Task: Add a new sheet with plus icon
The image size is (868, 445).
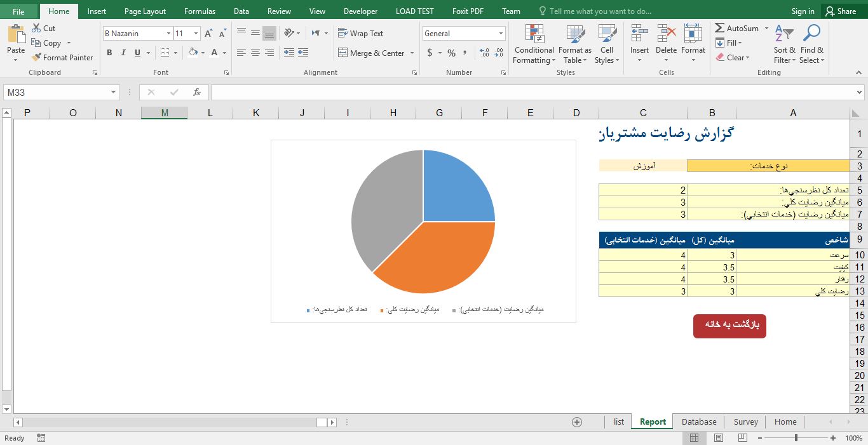Action: [x=577, y=422]
